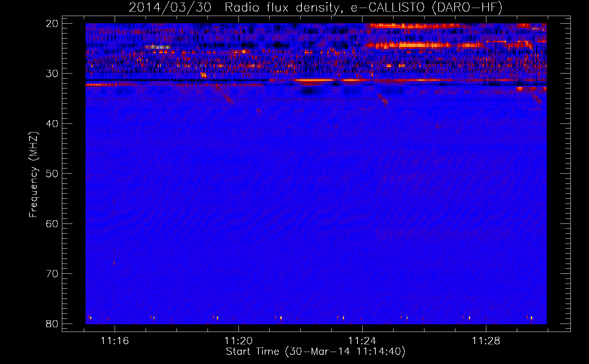Click the '80' frequency tick label
The width and height of the screenshot is (589, 364).
(x=52, y=324)
